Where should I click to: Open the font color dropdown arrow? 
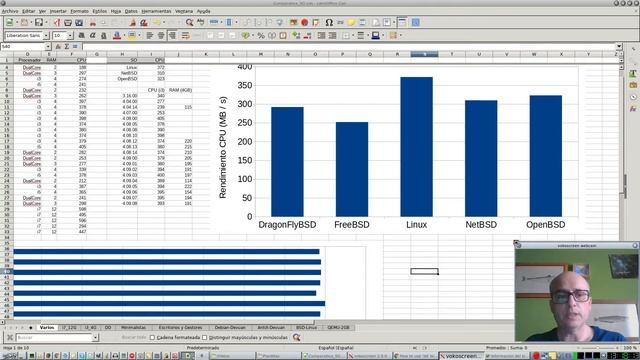123,36
